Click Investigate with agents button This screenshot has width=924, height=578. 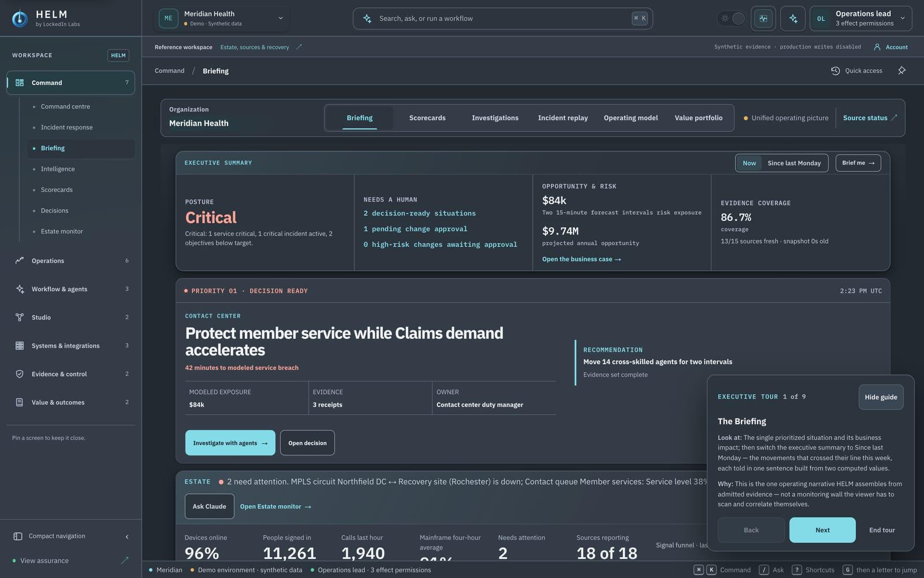[230, 443]
